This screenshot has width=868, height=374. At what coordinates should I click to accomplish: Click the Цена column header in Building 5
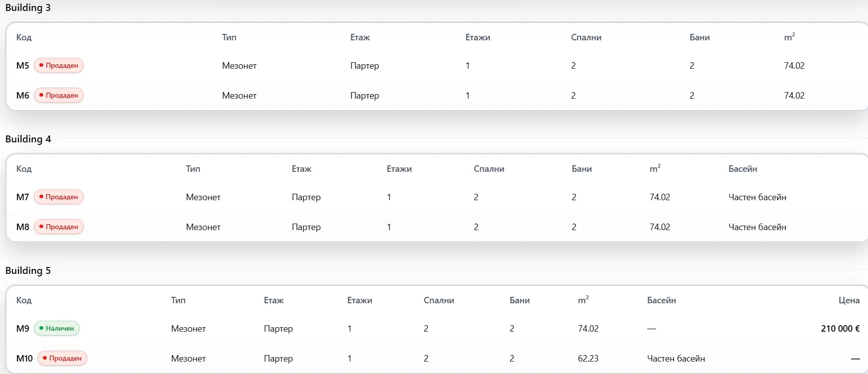coord(849,300)
